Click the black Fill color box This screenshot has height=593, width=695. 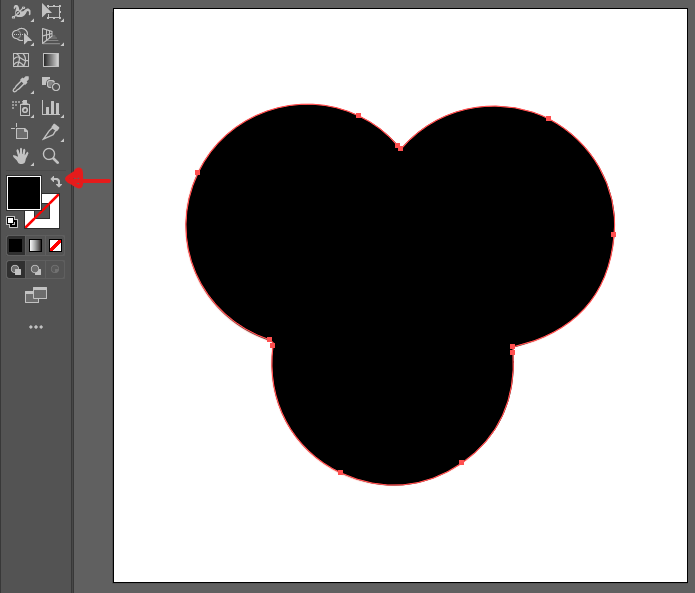click(24, 193)
